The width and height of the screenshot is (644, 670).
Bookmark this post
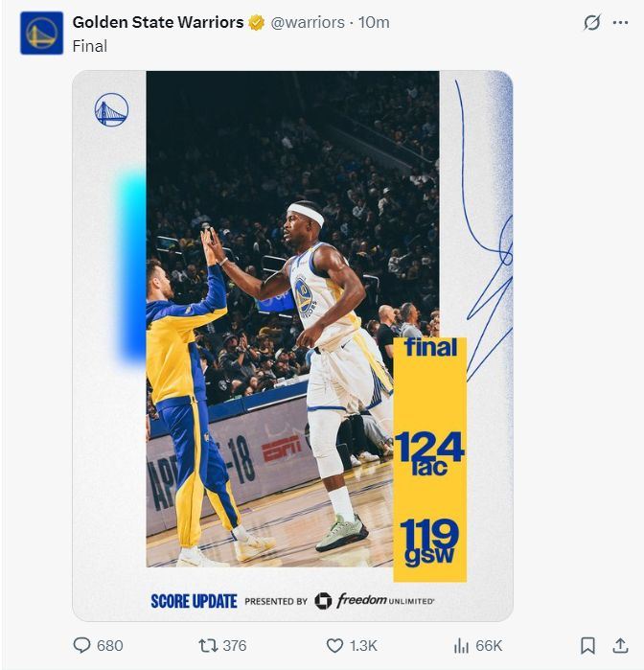click(587, 645)
